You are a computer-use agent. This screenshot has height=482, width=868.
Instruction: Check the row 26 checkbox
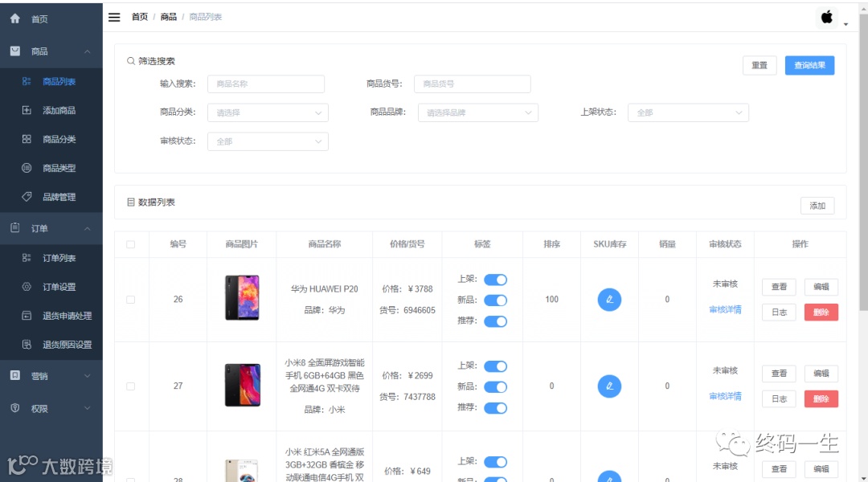point(131,300)
